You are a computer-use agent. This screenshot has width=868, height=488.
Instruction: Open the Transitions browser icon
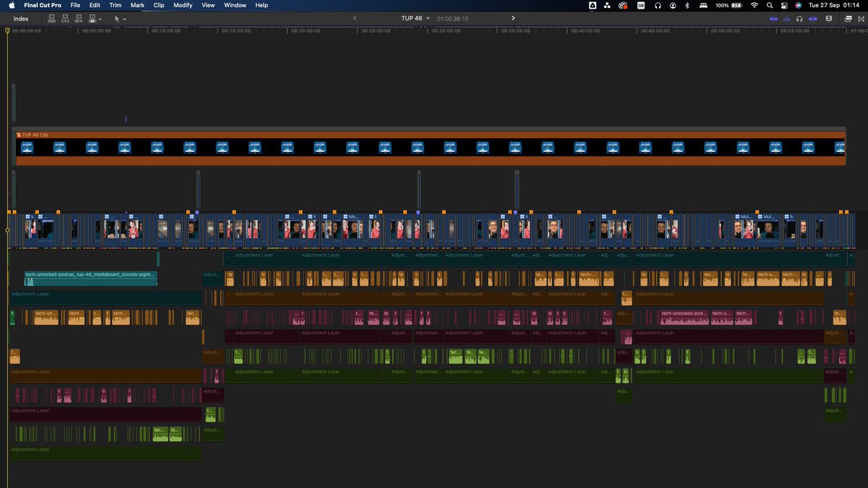(861, 19)
